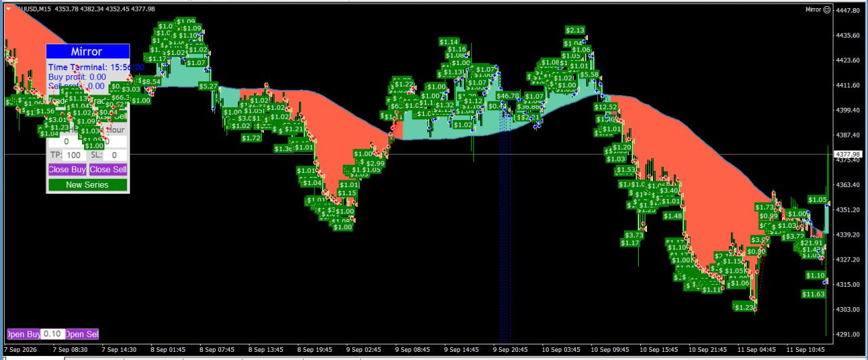Image resolution: width=868 pixels, height=360 pixels.
Task: Select the 0.10 lot size field
Action: click(x=53, y=334)
